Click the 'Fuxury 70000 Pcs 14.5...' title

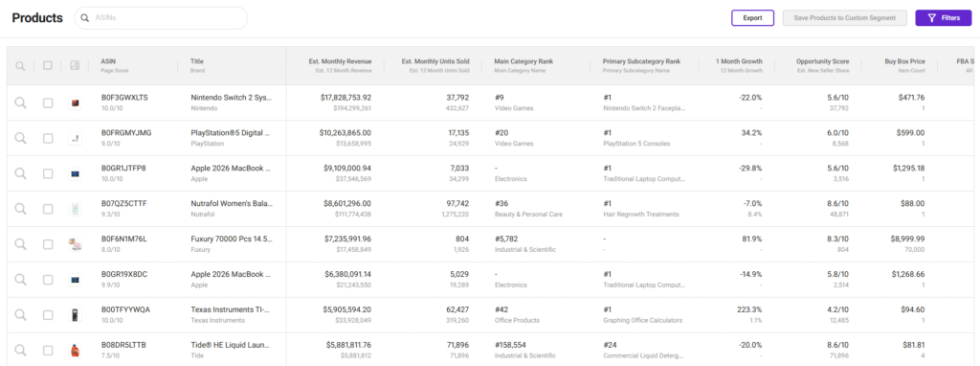[231, 239]
